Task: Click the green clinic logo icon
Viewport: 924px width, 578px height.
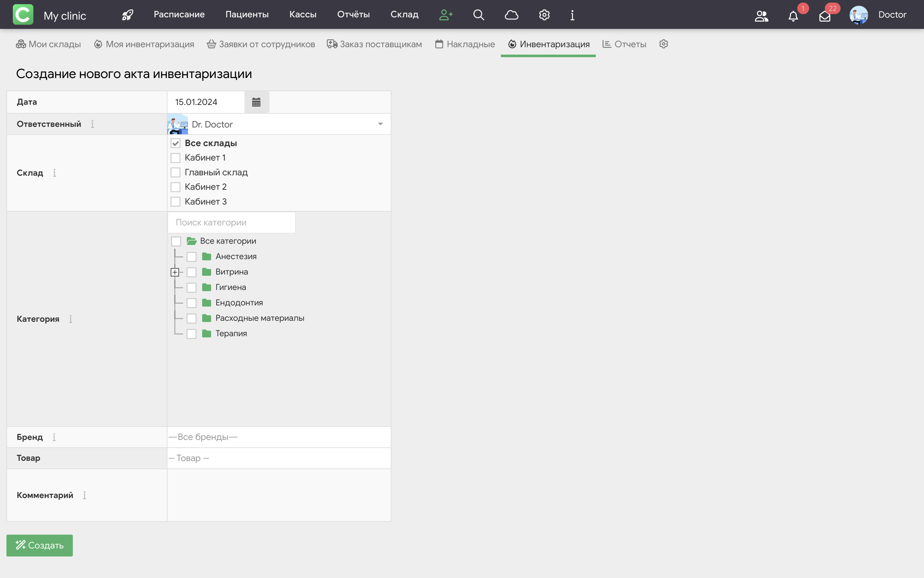Action: [23, 14]
